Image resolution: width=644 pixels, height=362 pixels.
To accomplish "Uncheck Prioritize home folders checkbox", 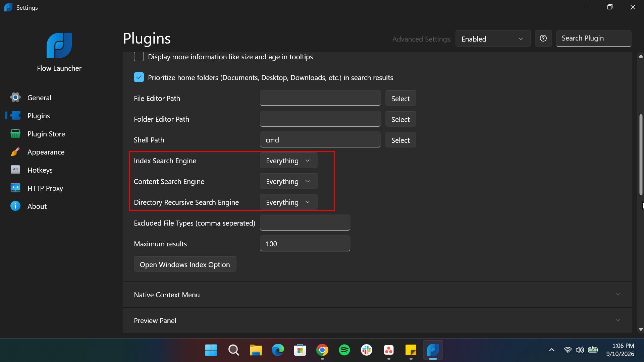I will (x=139, y=77).
